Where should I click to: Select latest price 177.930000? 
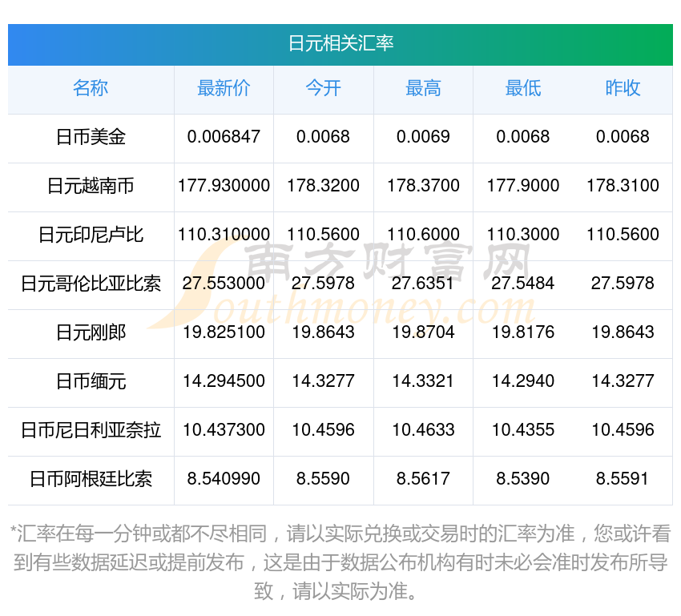224,186
